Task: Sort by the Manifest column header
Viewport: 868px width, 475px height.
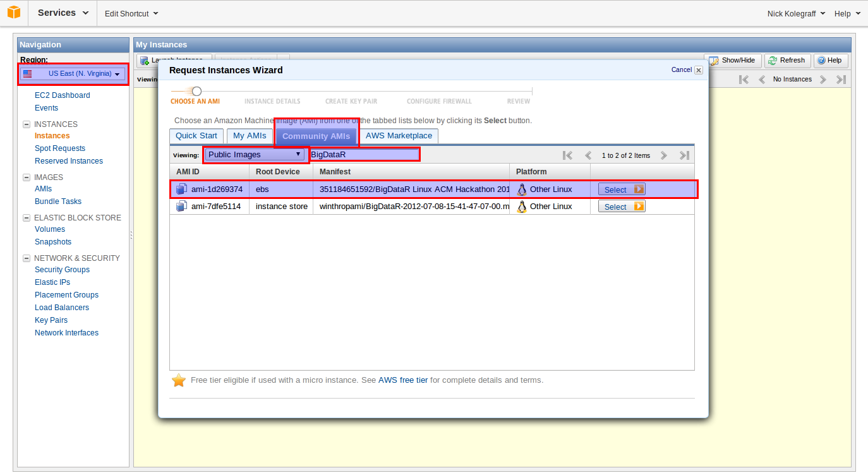Action: point(411,172)
